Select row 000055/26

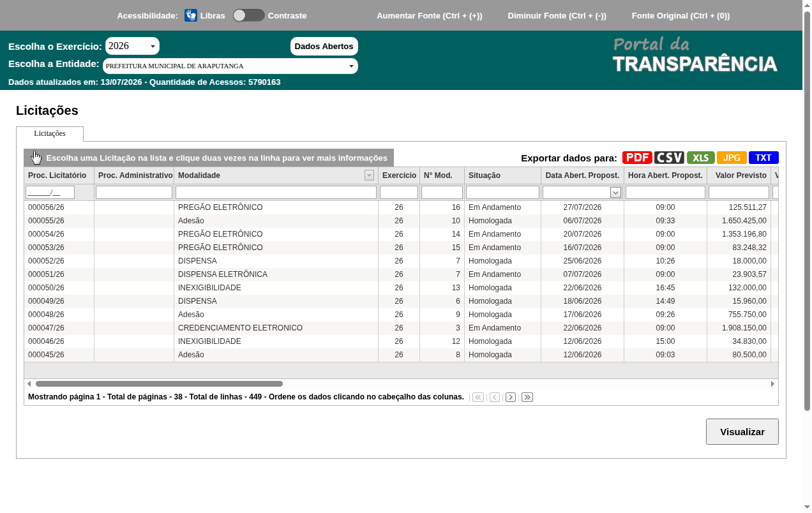[401, 221]
